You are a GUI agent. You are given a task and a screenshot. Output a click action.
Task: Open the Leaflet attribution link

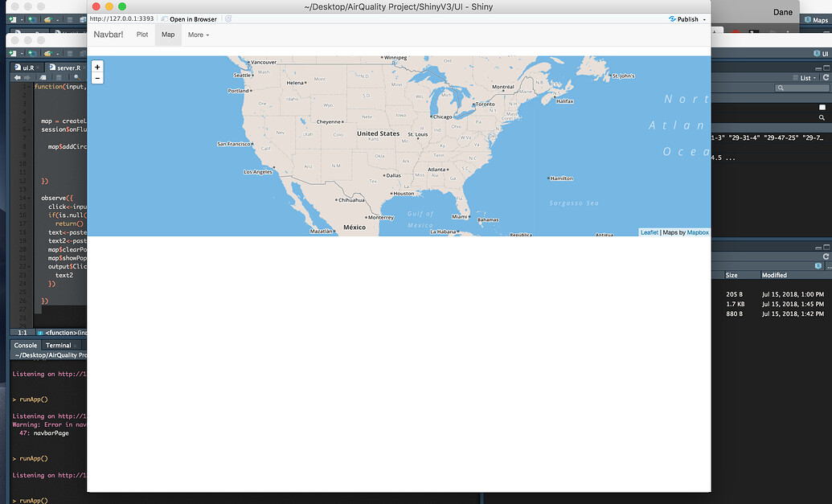point(649,232)
